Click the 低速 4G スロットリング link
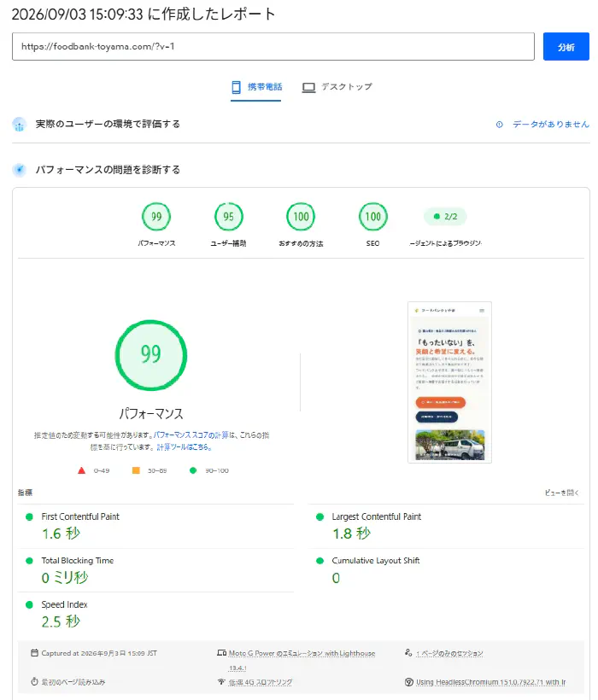 tap(261, 682)
